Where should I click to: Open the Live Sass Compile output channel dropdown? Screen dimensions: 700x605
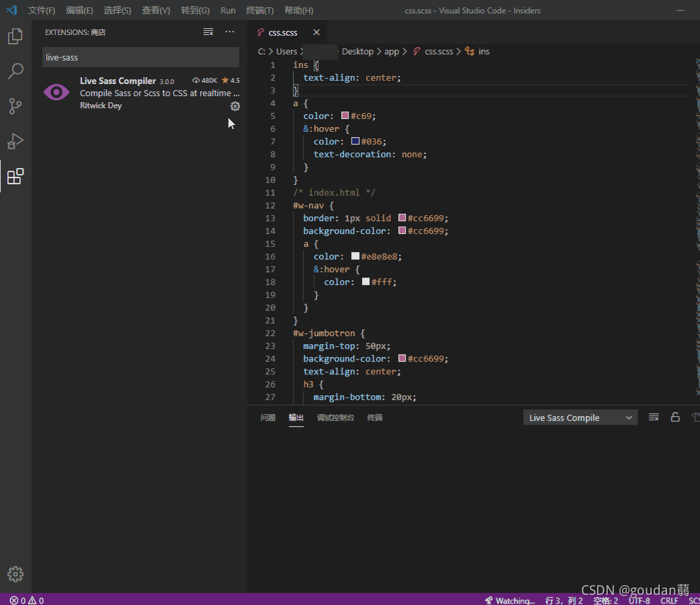(580, 417)
